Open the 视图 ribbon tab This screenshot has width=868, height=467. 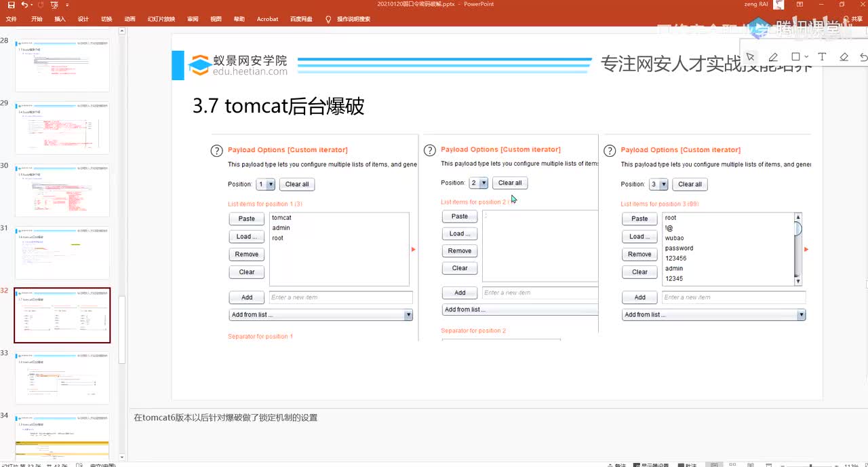pyautogui.click(x=216, y=19)
